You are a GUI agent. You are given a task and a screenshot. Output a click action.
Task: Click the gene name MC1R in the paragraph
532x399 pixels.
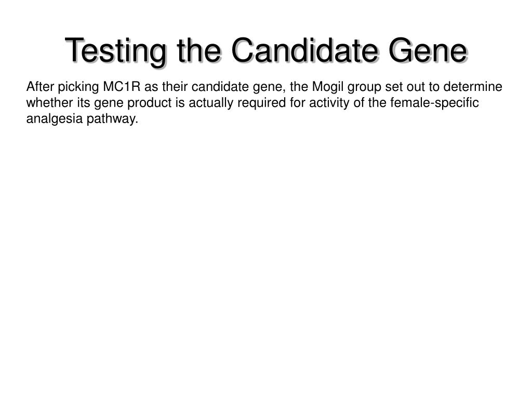(122, 87)
